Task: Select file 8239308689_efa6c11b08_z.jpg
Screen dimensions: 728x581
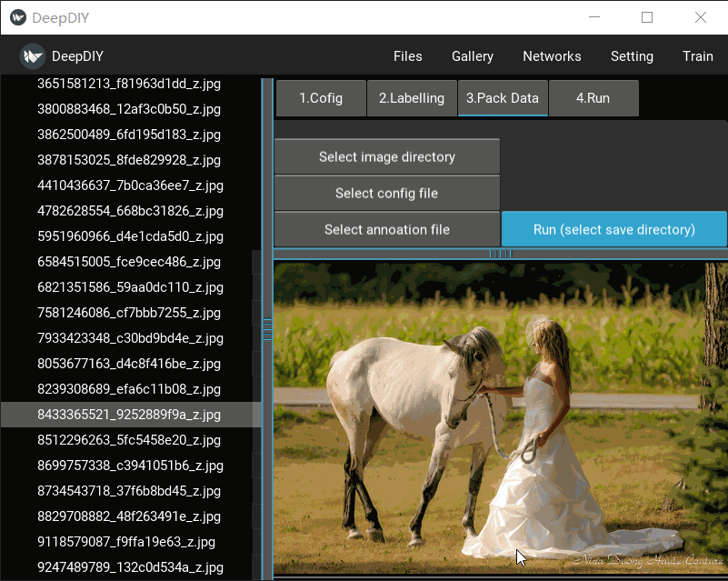Action: [129, 389]
